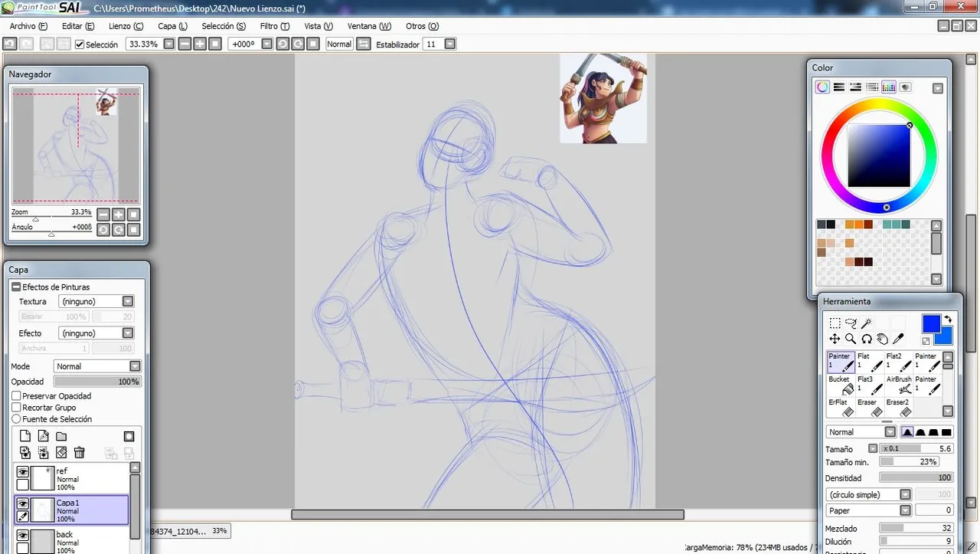Choose the Flat3 brush

870,385
